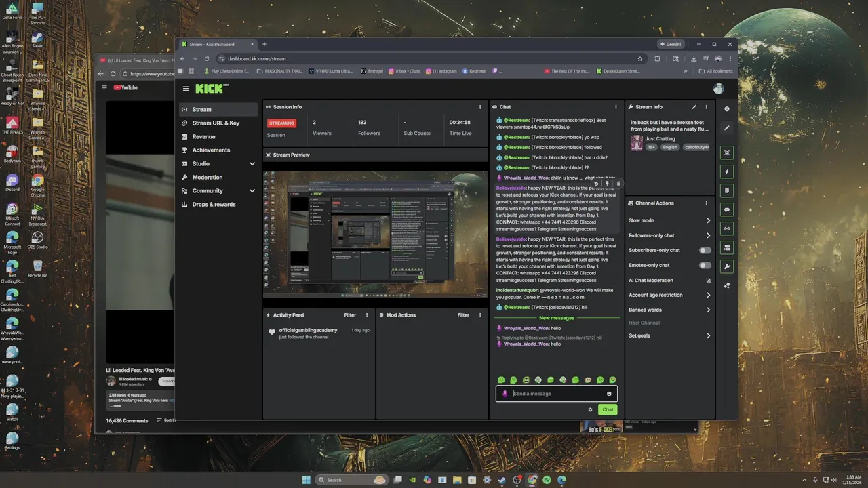
Task: Click the Windows taskbar Search box
Action: (353, 480)
